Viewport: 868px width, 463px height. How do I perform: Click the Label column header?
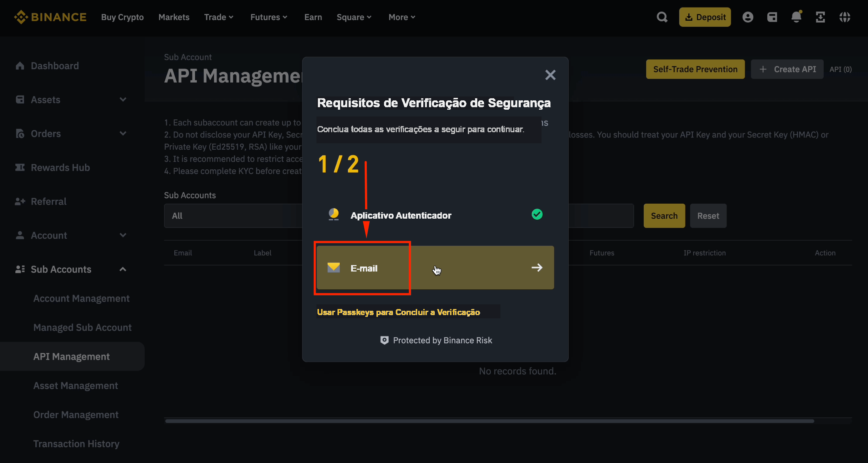pyautogui.click(x=263, y=253)
